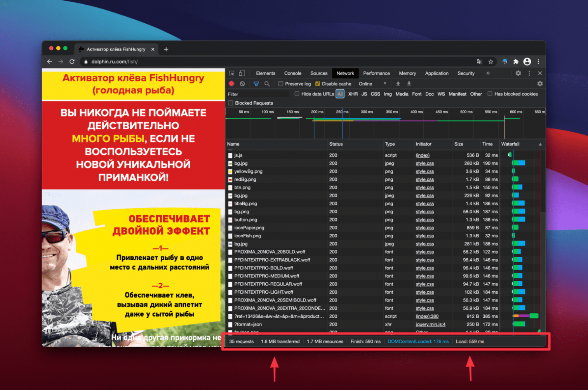Filter requests by JS
The image size is (588, 390).
(x=364, y=94)
